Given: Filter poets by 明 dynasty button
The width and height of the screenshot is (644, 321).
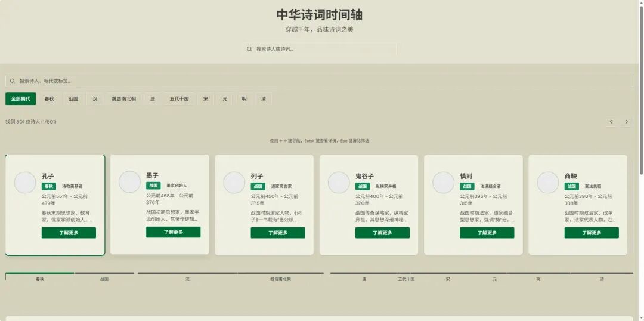Looking at the screenshot, I should pyautogui.click(x=244, y=99).
